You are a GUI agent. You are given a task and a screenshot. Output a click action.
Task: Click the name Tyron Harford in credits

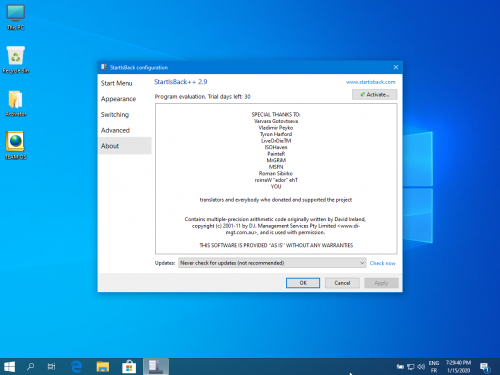[276, 134]
